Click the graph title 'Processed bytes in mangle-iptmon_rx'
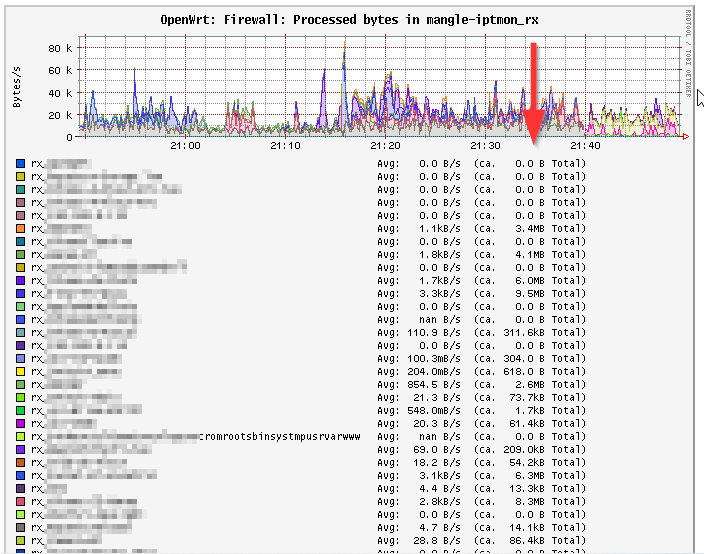Screen dimensions: 704x554 [x=415, y=20]
